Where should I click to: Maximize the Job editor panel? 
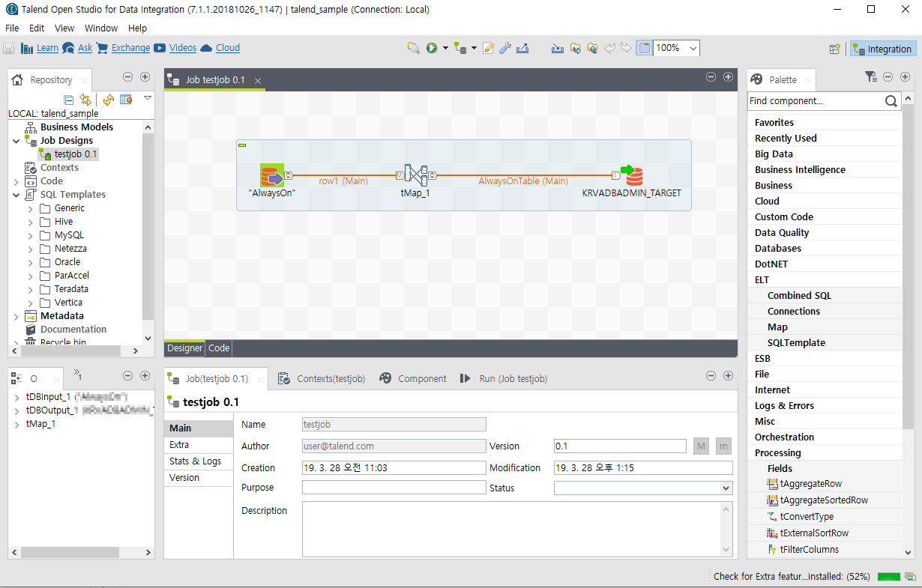[x=728, y=77]
